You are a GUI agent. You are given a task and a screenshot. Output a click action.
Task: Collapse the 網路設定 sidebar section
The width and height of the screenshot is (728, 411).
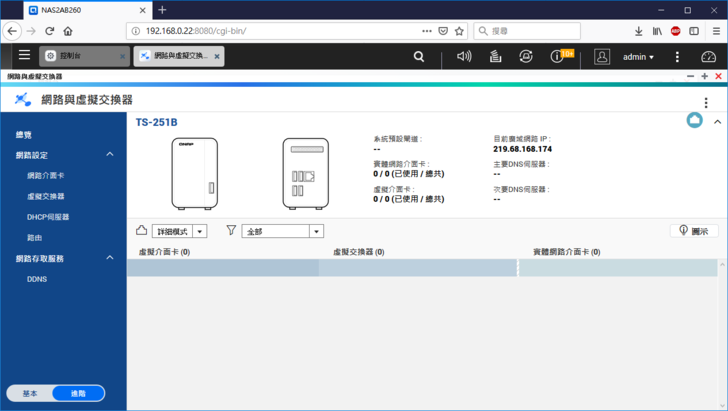pos(110,155)
